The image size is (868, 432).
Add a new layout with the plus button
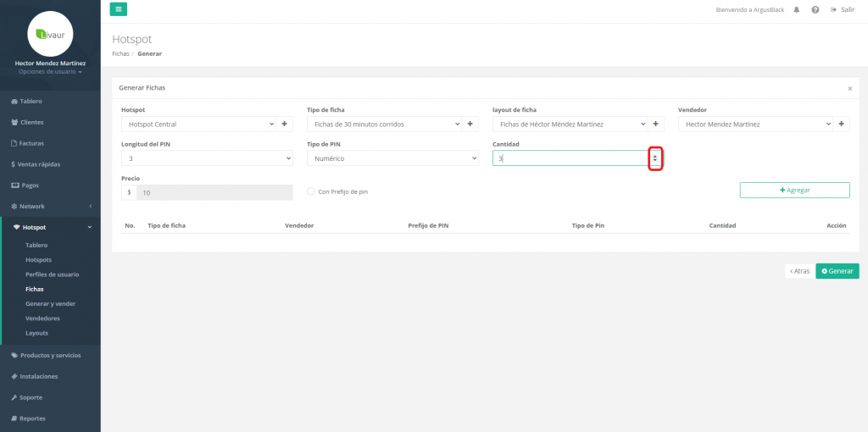(656, 125)
